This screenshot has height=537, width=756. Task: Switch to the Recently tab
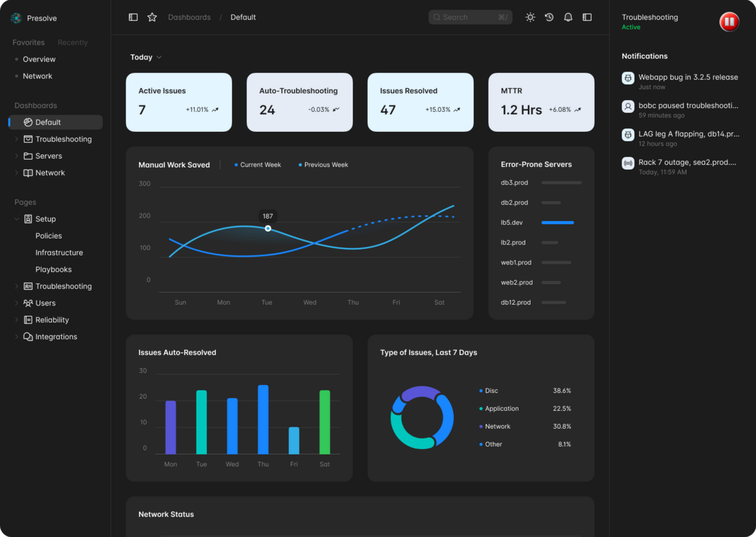point(72,42)
